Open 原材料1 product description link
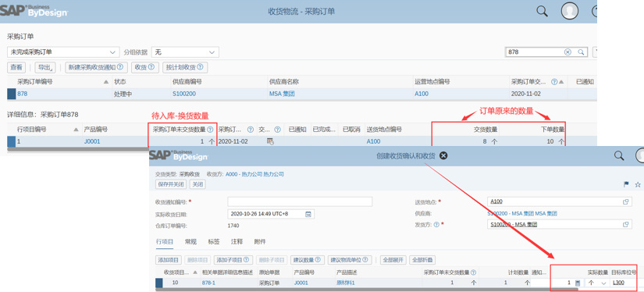Viewport: 644px width, 292px height. 345,283
